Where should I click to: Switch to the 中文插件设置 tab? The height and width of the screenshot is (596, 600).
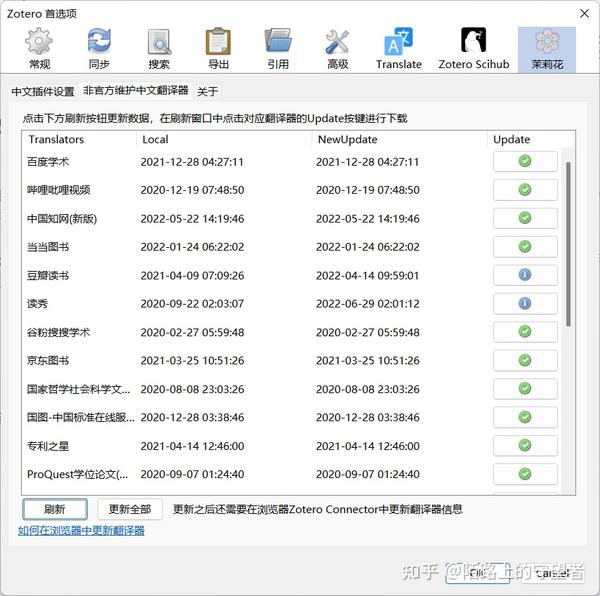pos(43,91)
